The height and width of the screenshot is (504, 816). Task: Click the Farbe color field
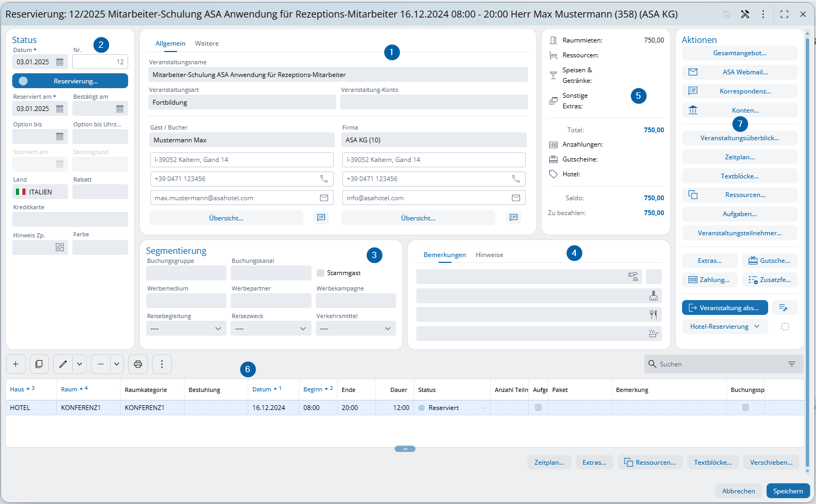click(100, 247)
